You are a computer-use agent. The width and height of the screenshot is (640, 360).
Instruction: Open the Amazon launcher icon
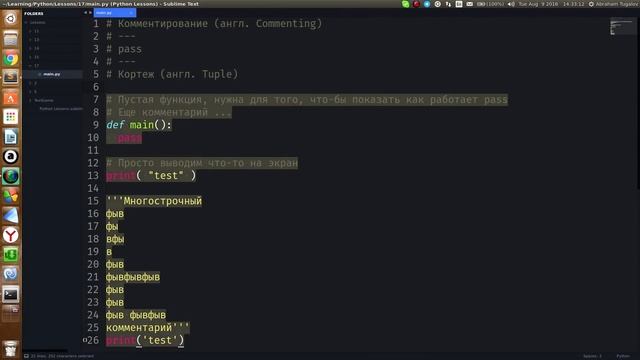click(11, 156)
